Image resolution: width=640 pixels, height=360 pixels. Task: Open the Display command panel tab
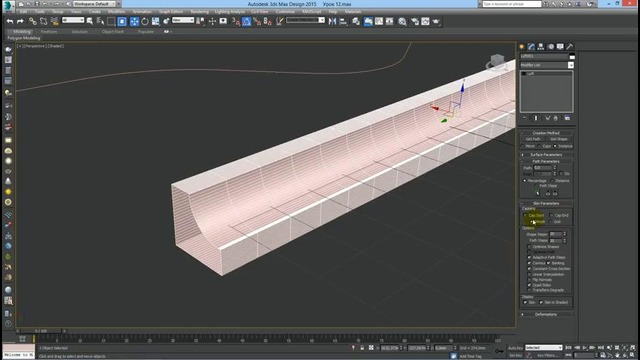pos(560,47)
